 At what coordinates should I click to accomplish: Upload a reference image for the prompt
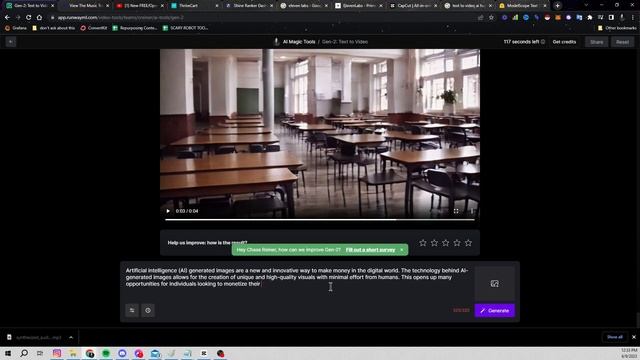[x=495, y=284]
